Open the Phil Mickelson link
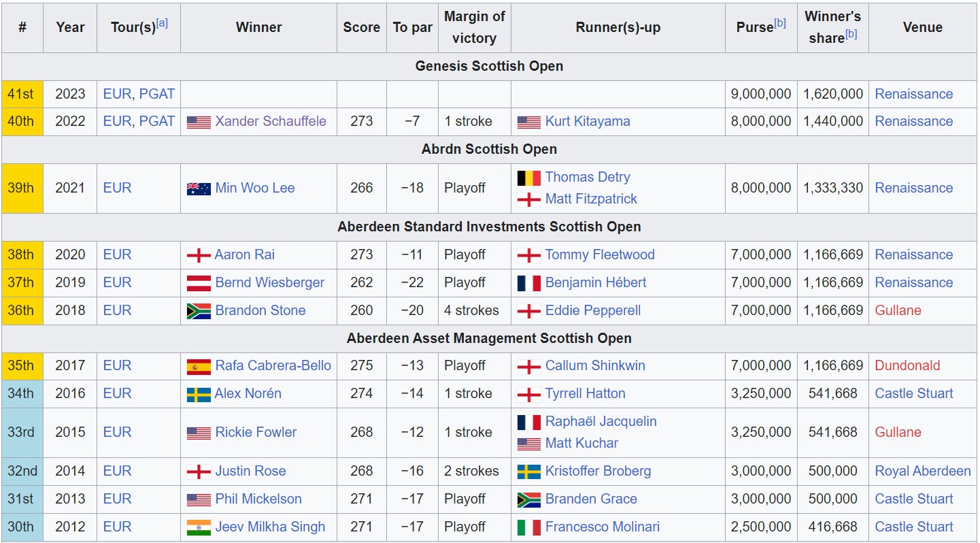Viewport: 980px width, 543px height. pos(258,499)
